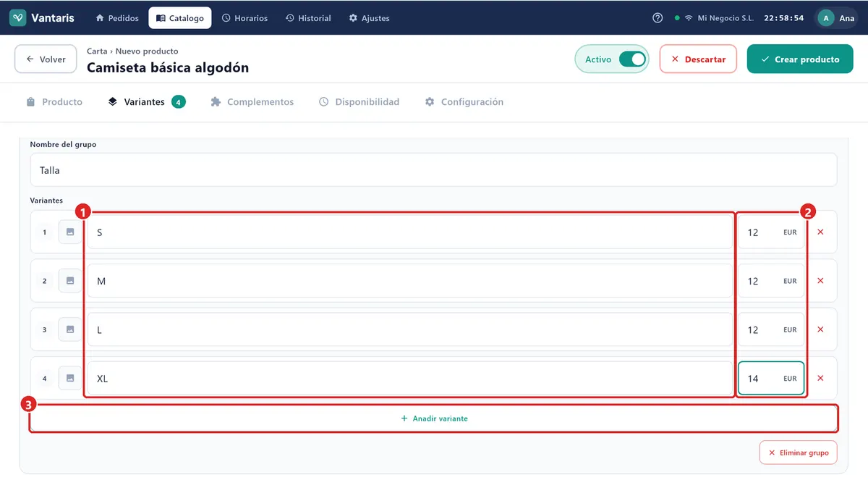Click the price field for variant L
Viewport: 868px width, 501px height.
(x=771, y=329)
